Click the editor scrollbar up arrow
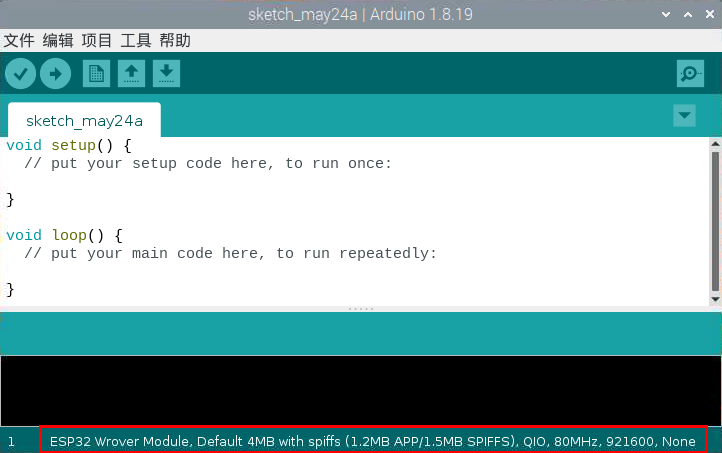This screenshot has width=722, height=453. (715, 145)
